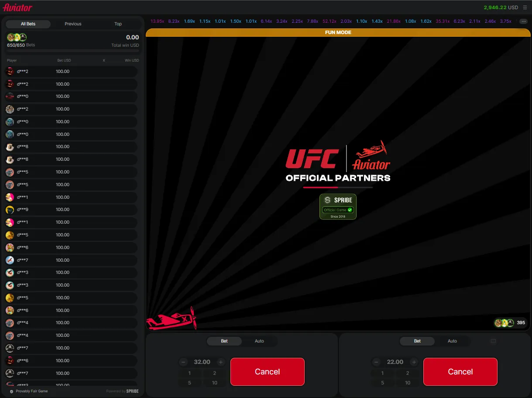532x398 pixels.
Task: Choose quick amount 10 in the 22.00 panel
Action: coord(408,383)
